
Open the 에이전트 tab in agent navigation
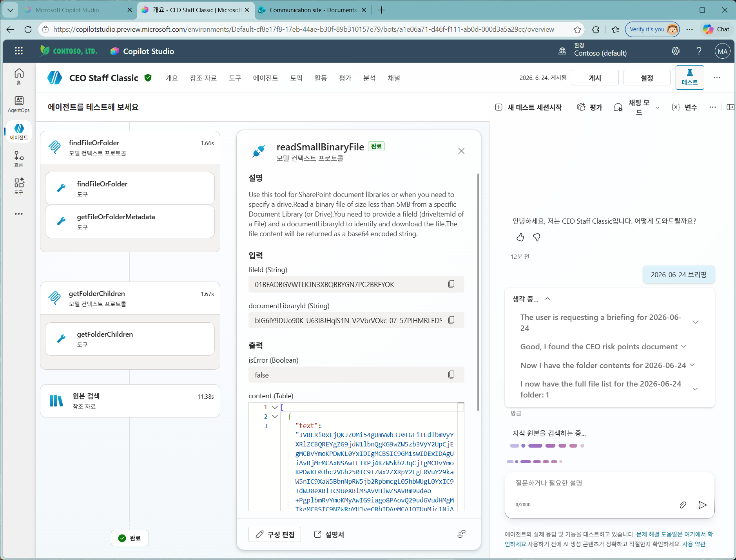[x=266, y=78]
